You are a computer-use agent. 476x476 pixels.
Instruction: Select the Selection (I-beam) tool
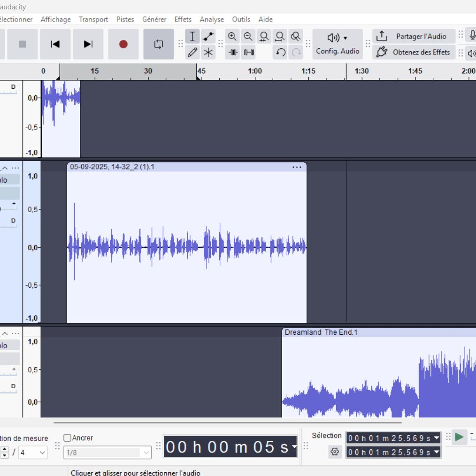coord(192,36)
